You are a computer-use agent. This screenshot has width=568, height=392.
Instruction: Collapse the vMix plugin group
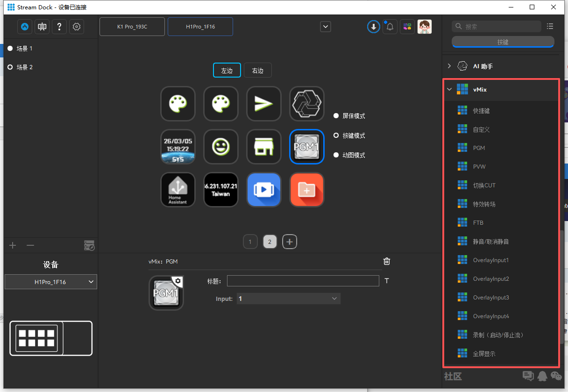click(449, 89)
